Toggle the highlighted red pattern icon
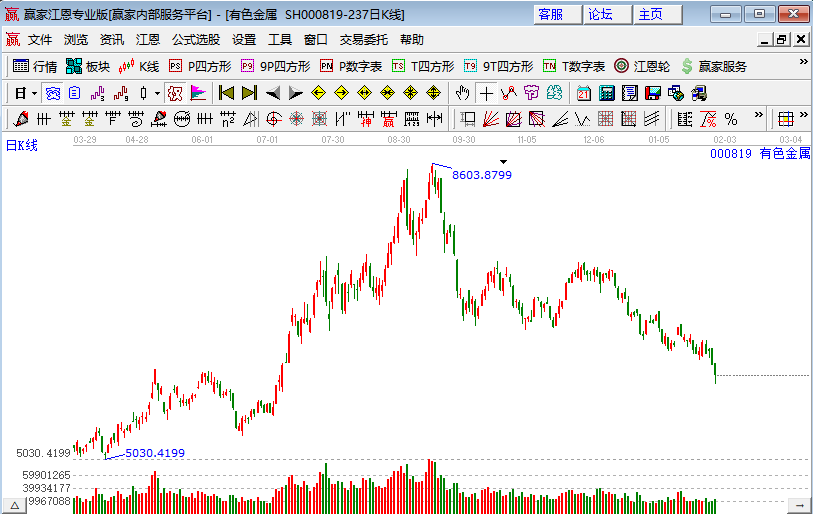813x514 pixels. [175, 93]
